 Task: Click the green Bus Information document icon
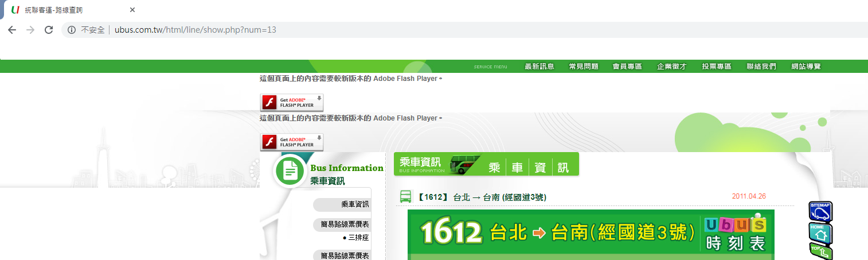click(290, 170)
